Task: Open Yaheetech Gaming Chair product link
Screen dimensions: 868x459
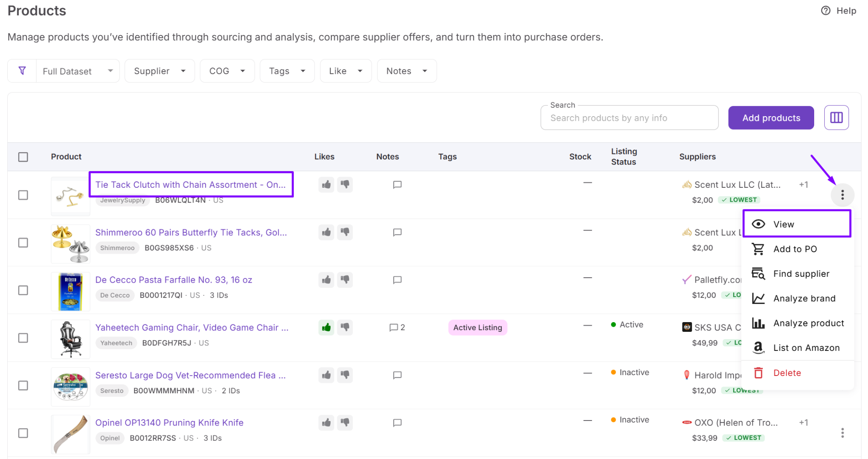Action: point(192,327)
